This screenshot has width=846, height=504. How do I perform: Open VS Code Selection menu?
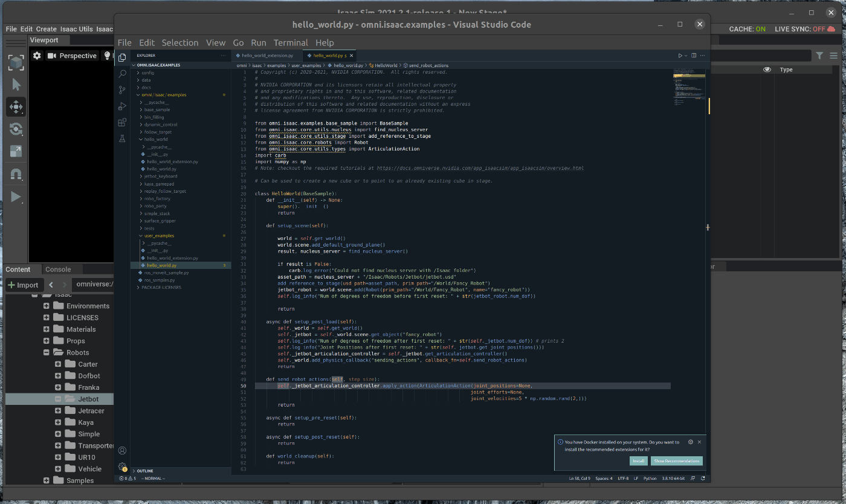point(180,42)
